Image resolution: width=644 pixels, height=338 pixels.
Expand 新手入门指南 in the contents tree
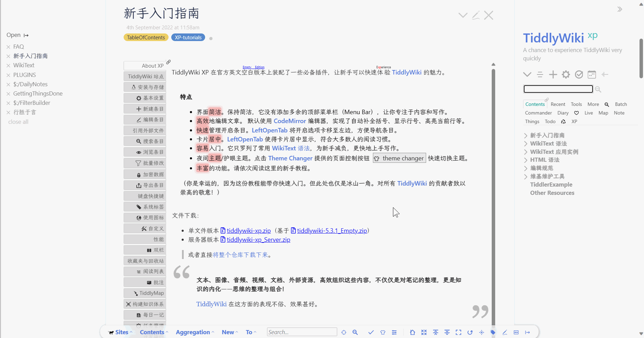click(526, 136)
